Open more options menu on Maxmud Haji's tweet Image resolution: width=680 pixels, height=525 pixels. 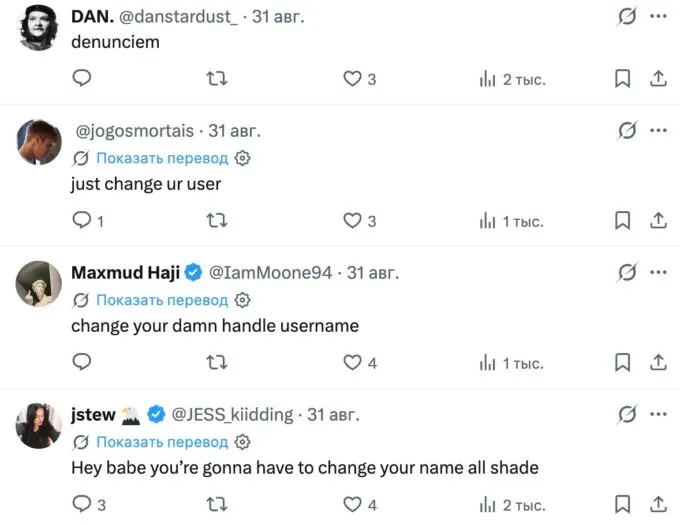point(658,272)
